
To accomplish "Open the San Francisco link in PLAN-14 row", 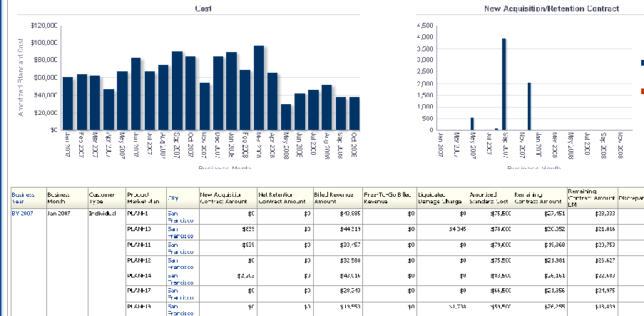I will coord(180,280).
